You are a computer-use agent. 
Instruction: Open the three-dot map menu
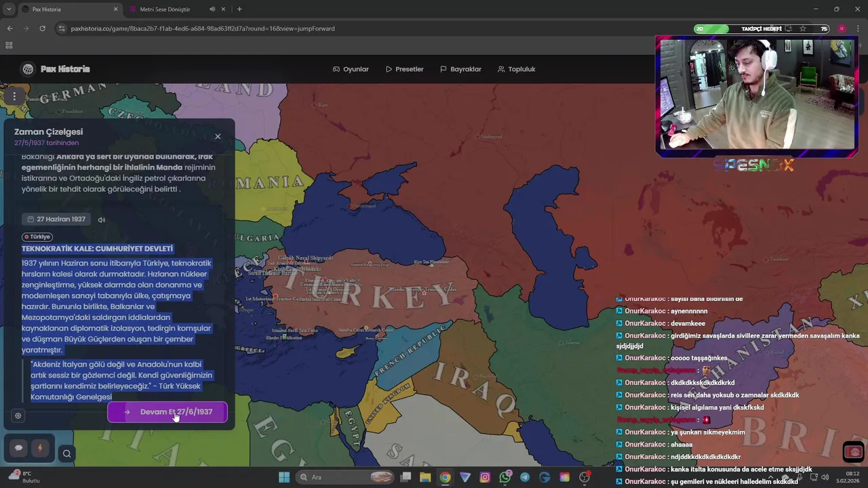coord(14,96)
